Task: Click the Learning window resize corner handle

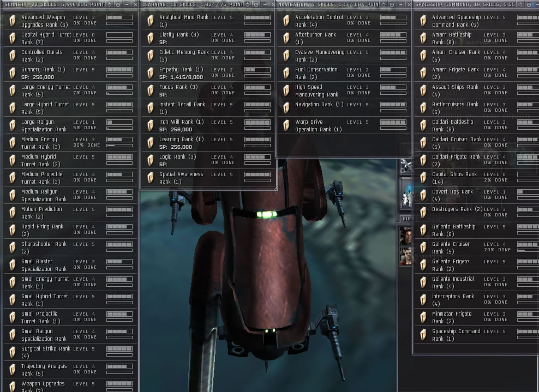Action: click(x=274, y=188)
